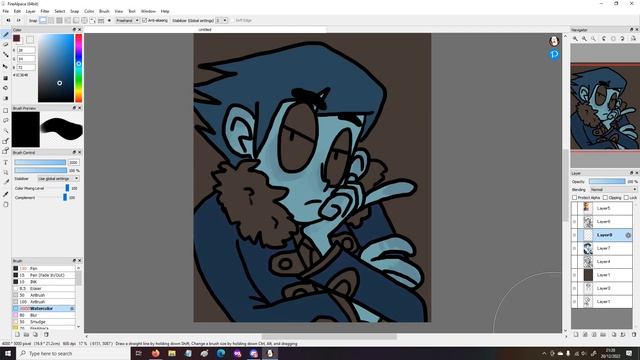Image resolution: width=640 pixels, height=360 pixels.
Task: Open Firefox from the taskbar
Action: pyautogui.click(x=156, y=353)
